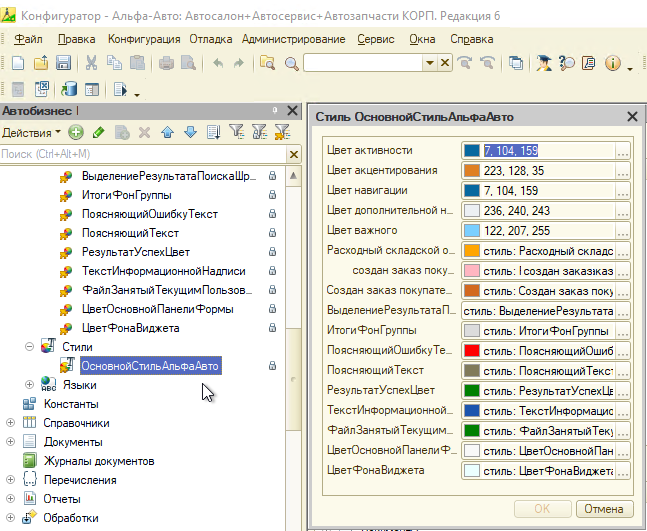Click the Print toolbar icon

point(166,63)
